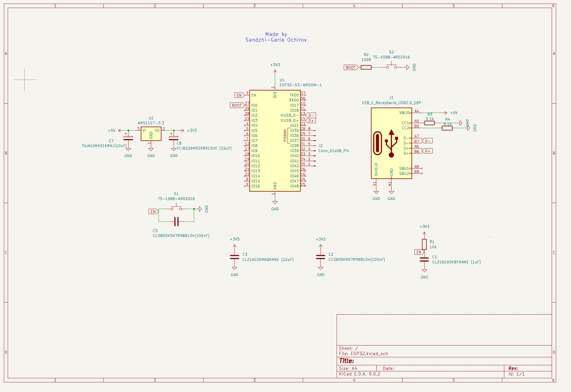Select capacitor C5 under switch S1
The image size is (571, 392).
coord(176,221)
